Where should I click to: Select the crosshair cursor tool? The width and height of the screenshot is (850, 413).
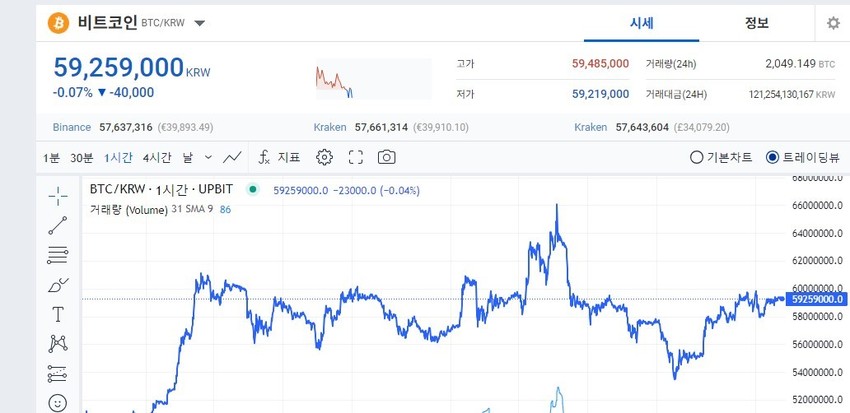(x=58, y=196)
